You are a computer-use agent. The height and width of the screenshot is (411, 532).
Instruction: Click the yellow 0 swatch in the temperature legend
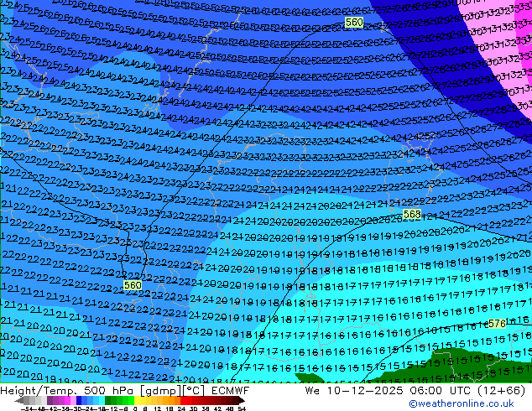[x=137, y=401]
